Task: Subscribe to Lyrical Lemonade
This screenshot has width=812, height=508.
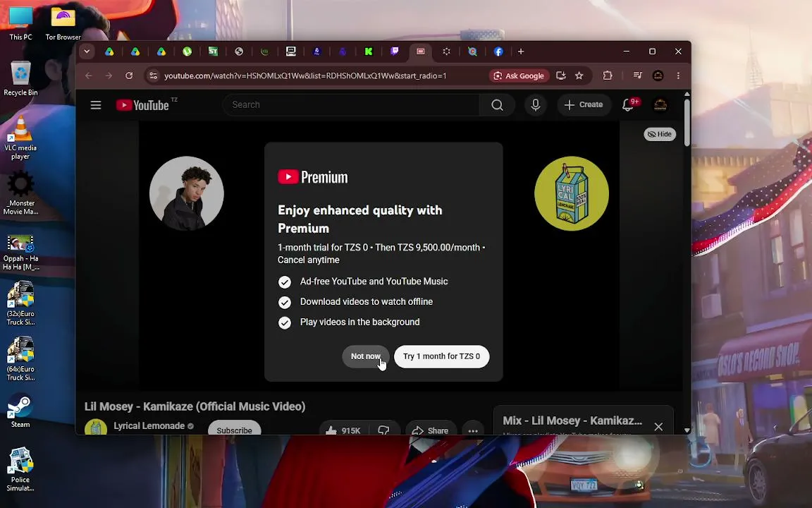Action: 234,430
